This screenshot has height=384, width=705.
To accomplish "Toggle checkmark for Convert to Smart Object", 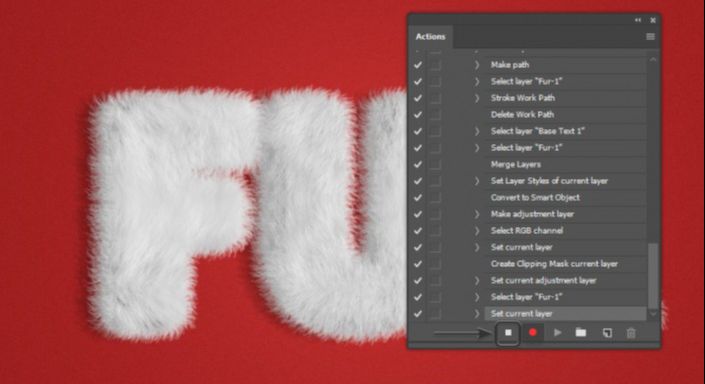I will click(x=418, y=198).
